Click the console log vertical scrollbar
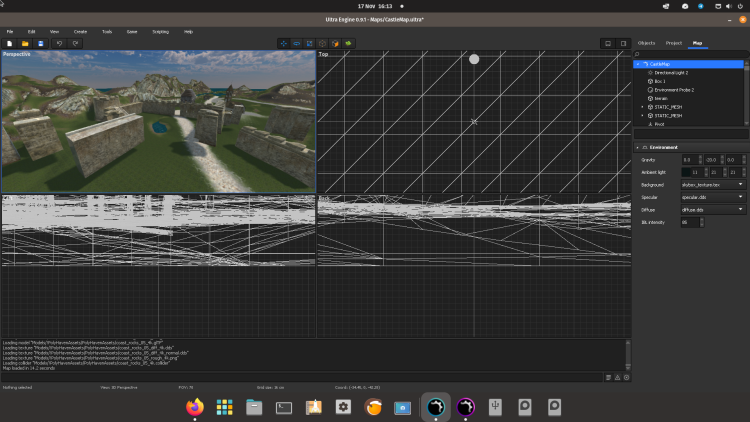 [628, 355]
